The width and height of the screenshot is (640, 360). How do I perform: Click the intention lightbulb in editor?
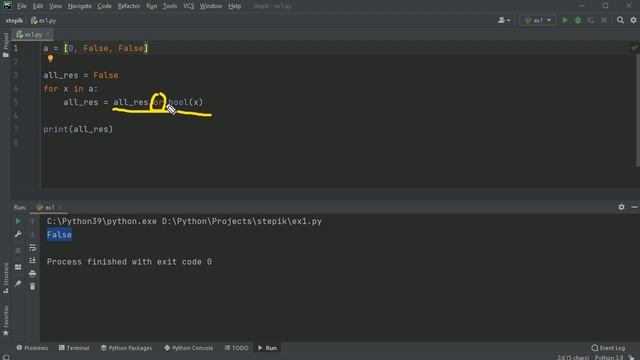click(x=50, y=58)
